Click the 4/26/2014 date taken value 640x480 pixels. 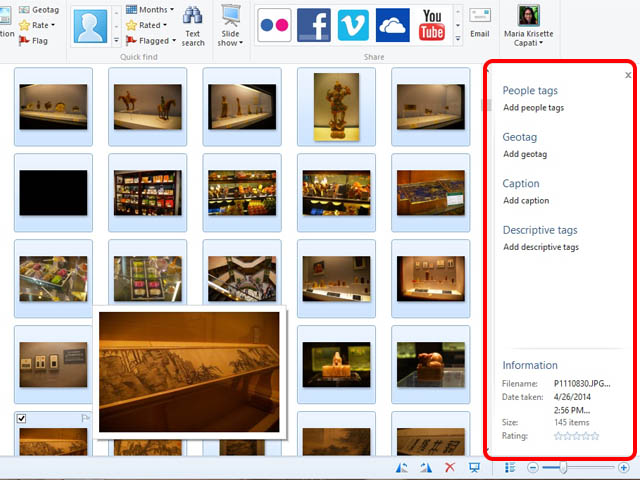click(x=572, y=397)
